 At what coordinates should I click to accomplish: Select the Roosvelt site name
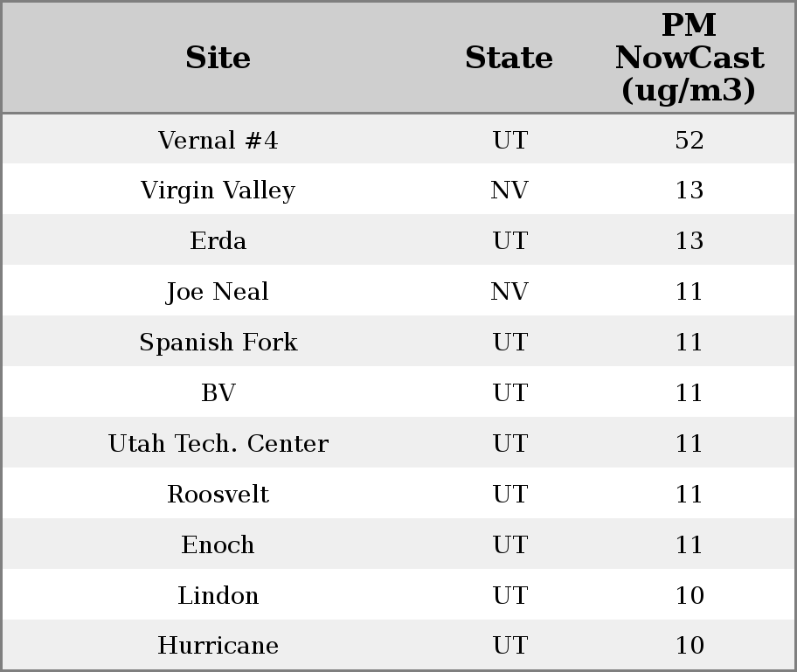click(218, 495)
